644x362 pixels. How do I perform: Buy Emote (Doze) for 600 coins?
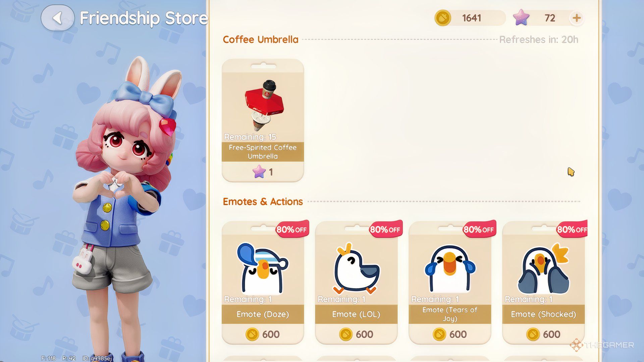tap(263, 334)
